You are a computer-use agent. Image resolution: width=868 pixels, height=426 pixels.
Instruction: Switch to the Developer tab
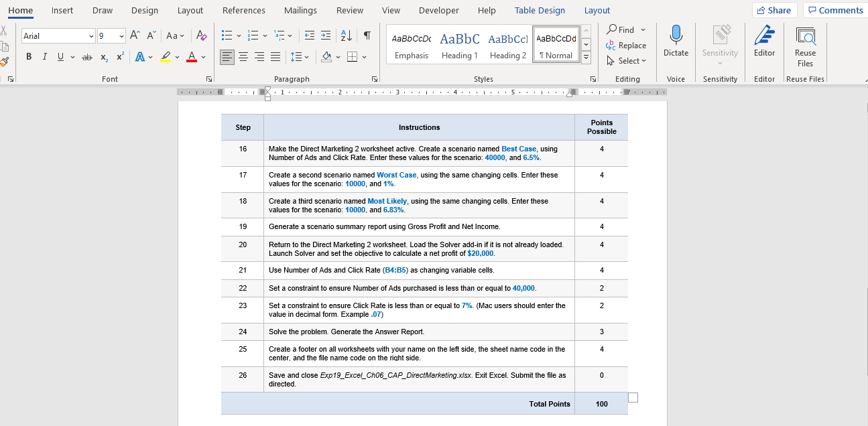439,10
